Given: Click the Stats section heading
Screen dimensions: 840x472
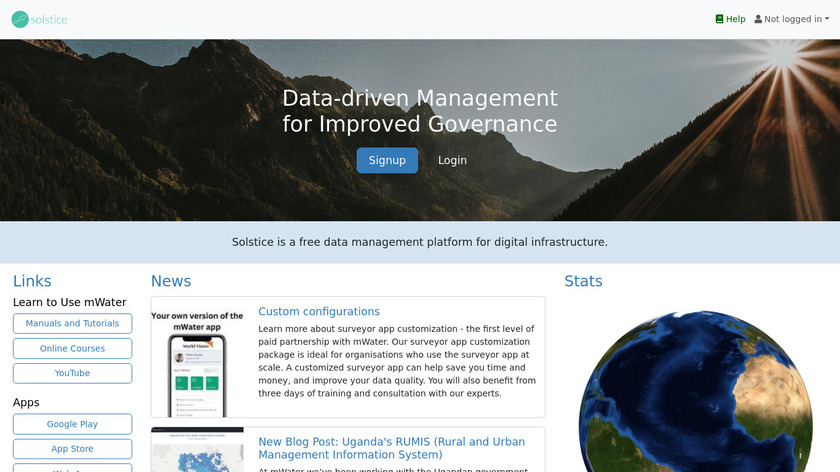Looking at the screenshot, I should click(x=583, y=281).
